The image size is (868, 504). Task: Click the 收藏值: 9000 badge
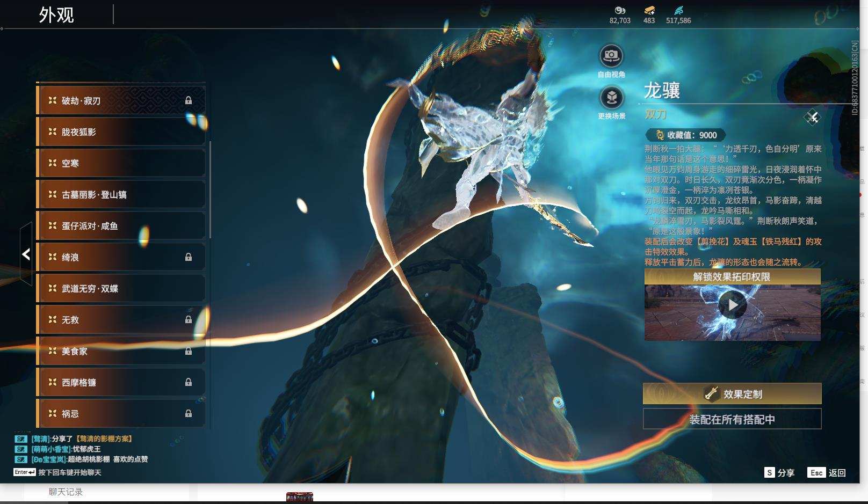(x=685, y=135)
